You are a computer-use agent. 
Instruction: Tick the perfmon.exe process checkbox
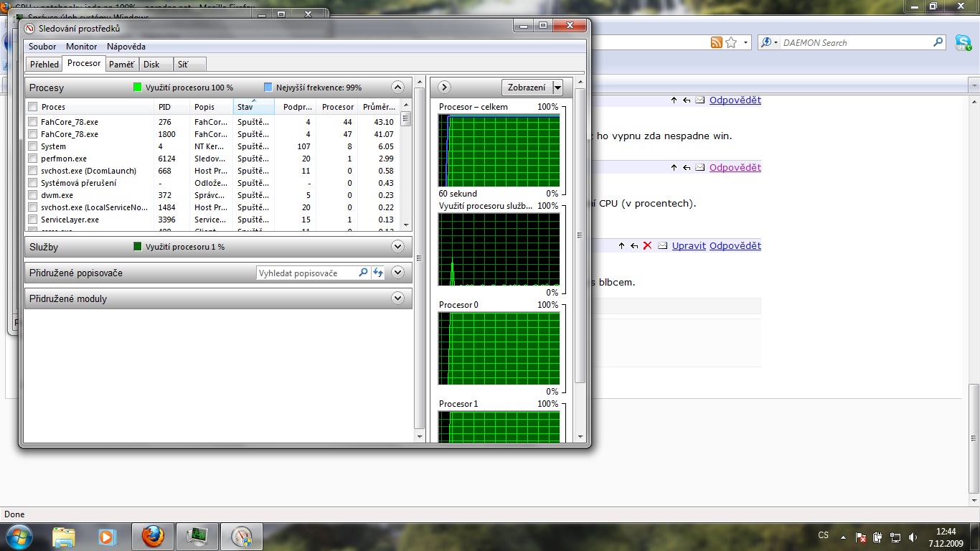(32, 159)
